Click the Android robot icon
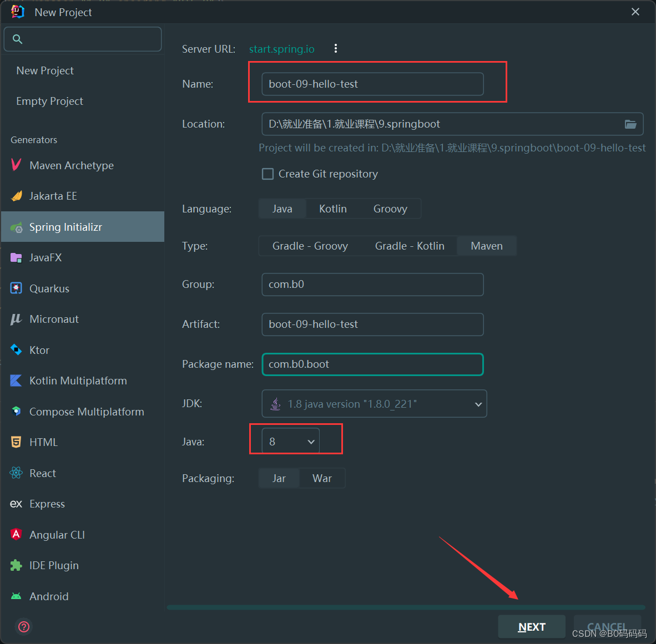Screen dimensions: 656x644 coord(16,596)
